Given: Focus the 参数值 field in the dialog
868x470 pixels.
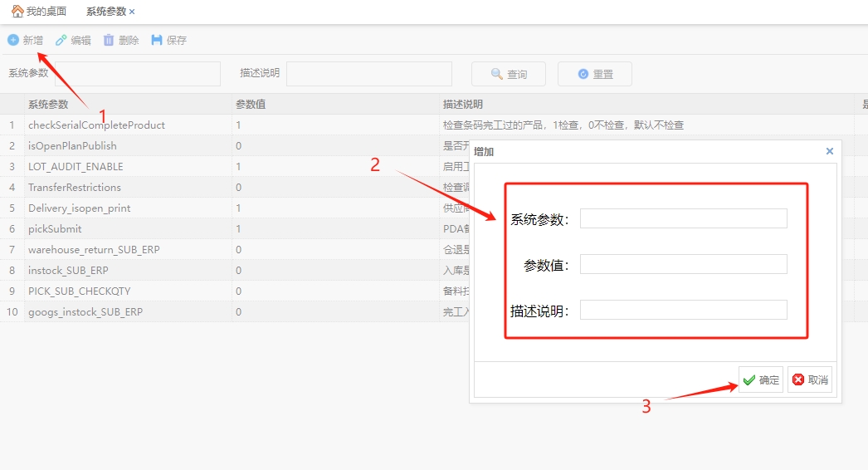Looking at the screenshot, I should [x=683, y=264].
